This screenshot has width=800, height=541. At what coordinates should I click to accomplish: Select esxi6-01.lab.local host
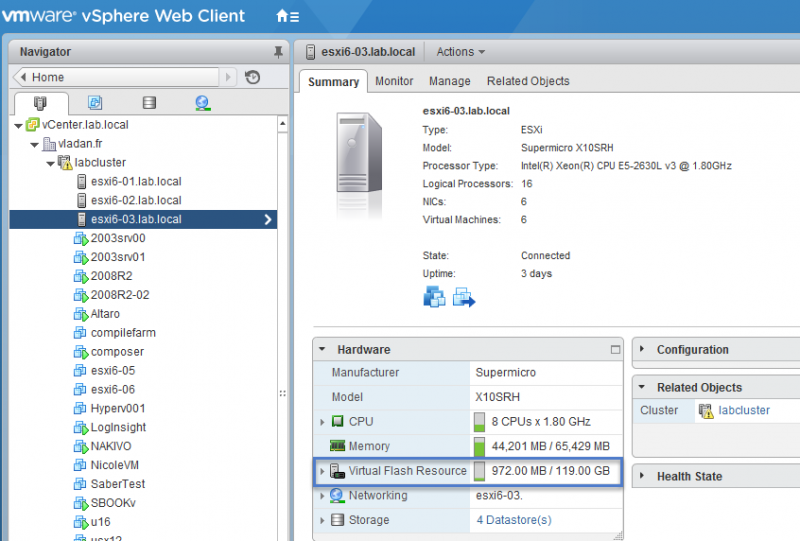coord(136,182)
